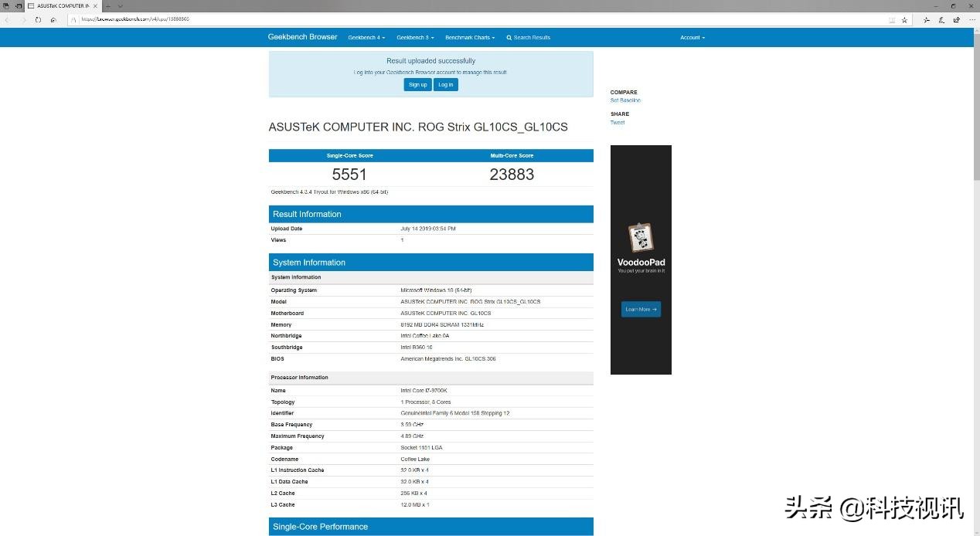Open the favorites hub icon
980x536 pixels.
click(x=927, y=20)
